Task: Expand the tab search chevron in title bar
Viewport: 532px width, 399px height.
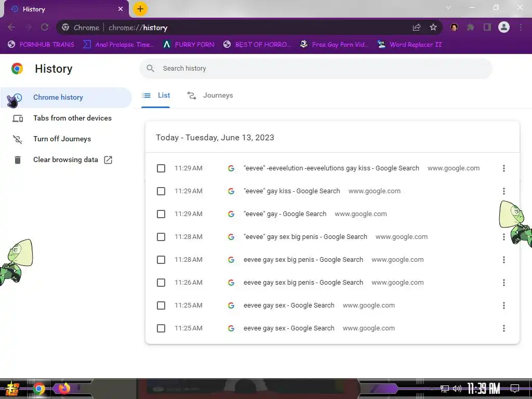Action: pos(448,7)
